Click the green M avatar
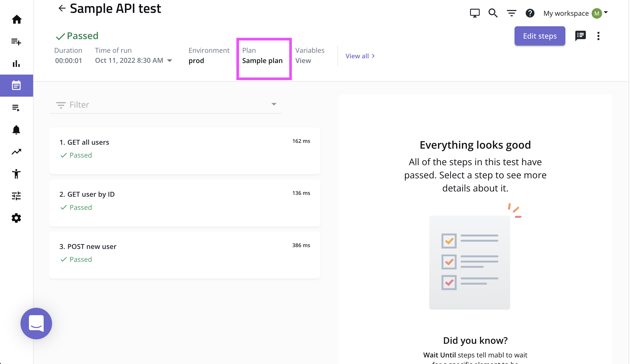The height and width of the screenshot is (364, 630). (597, 13)
